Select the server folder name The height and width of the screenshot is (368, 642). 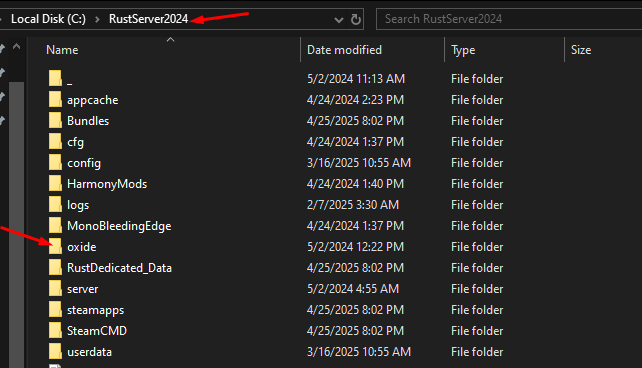pyautogui.click(x=82, y=289)
